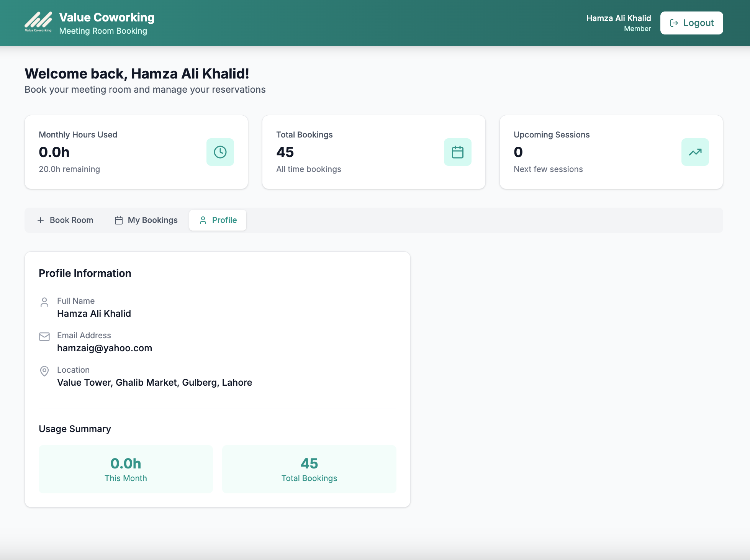Click the map pin icon beside Location

tap(44, 371)
